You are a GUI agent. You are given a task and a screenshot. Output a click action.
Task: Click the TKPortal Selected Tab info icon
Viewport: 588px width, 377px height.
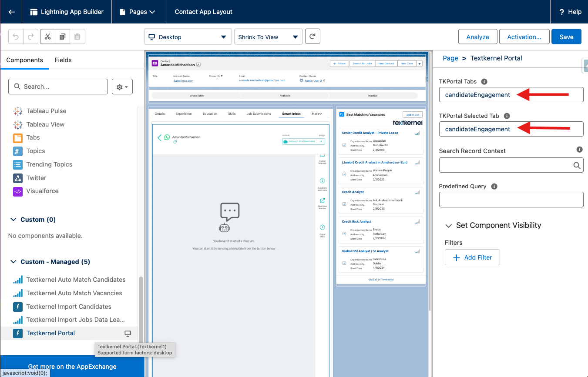point(507,116)
